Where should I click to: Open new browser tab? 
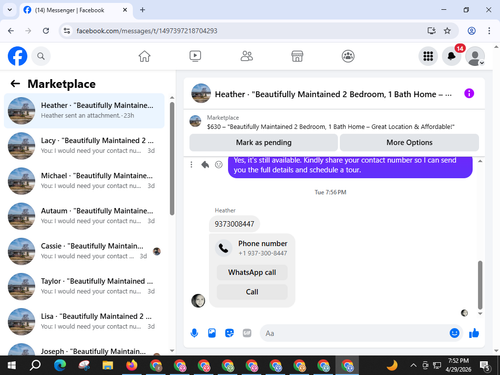(x=142, y=10)
